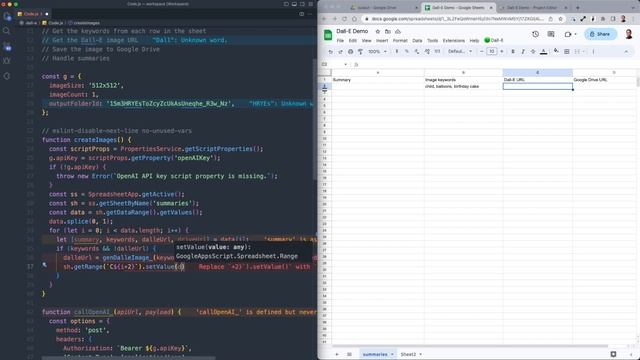Click the Share button
This screenshot has width=640, height=360.
(600, 34)
